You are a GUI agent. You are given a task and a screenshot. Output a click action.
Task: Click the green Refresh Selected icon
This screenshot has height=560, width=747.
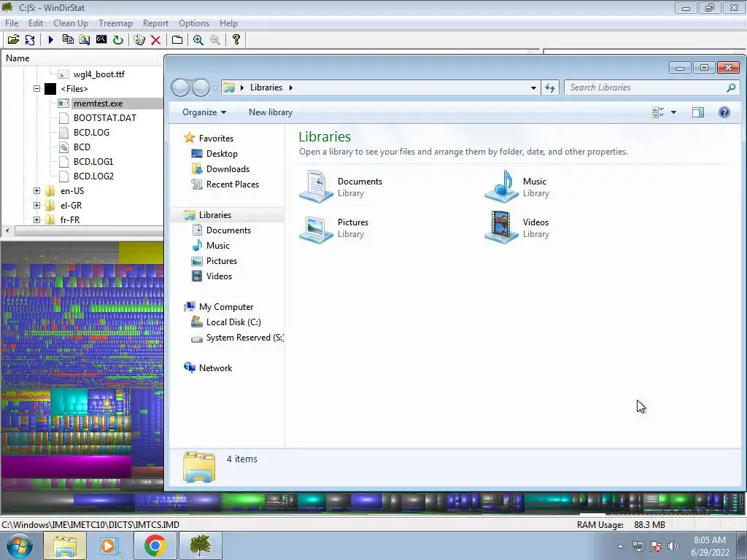[x=118, y=40]
